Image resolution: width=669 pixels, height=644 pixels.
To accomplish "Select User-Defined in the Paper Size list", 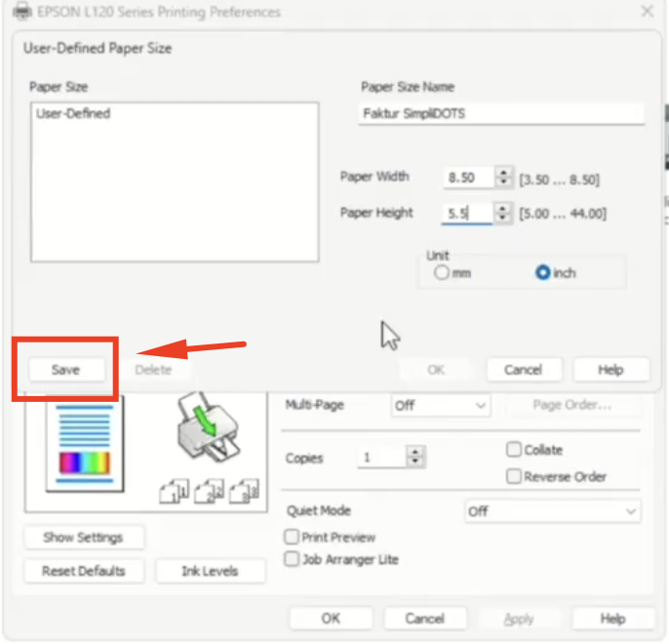I will pos(73,113).
